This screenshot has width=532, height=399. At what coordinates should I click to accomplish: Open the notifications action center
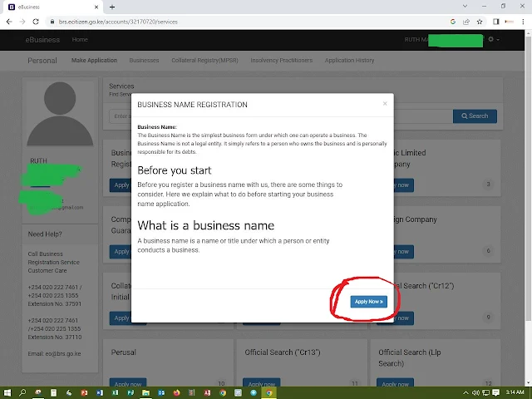click(x=495, y=393)
